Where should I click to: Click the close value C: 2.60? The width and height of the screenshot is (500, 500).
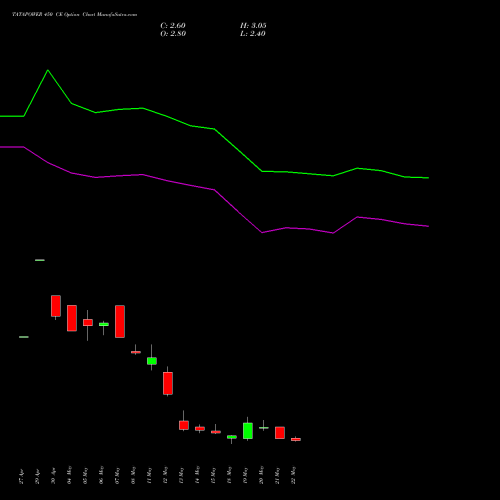coord(173,26)
